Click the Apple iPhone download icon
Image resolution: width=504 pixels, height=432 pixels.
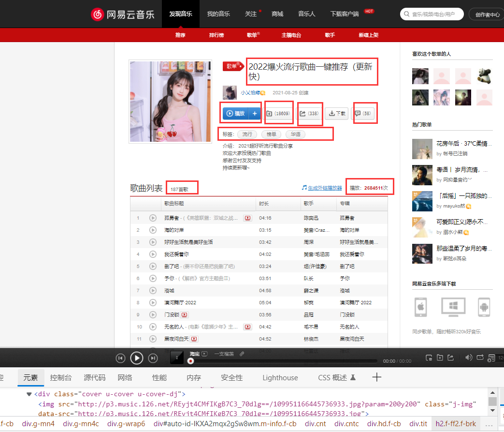[x=421, y=307]
